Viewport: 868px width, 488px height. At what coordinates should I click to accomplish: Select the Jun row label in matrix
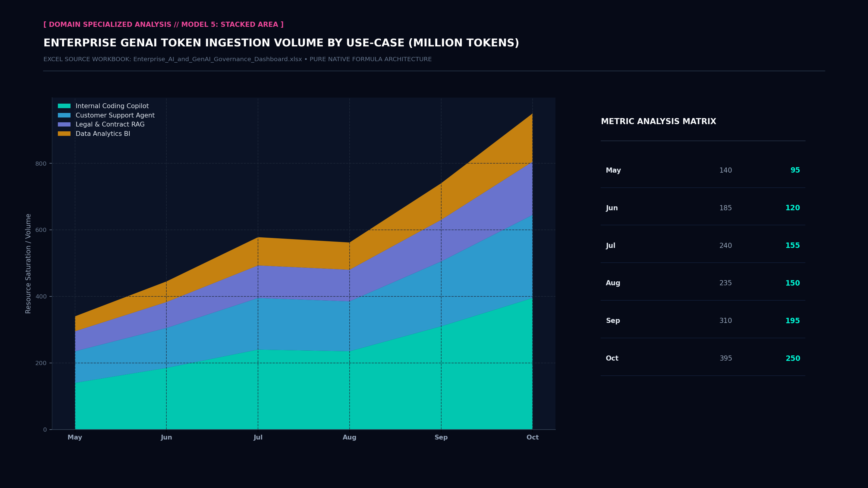(x=612, y=208)
